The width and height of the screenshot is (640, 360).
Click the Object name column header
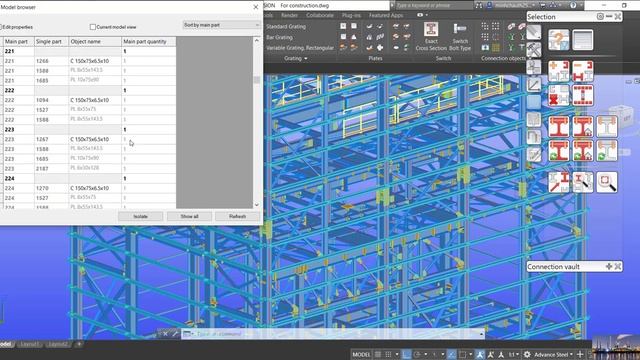click(x=95, y=42)
